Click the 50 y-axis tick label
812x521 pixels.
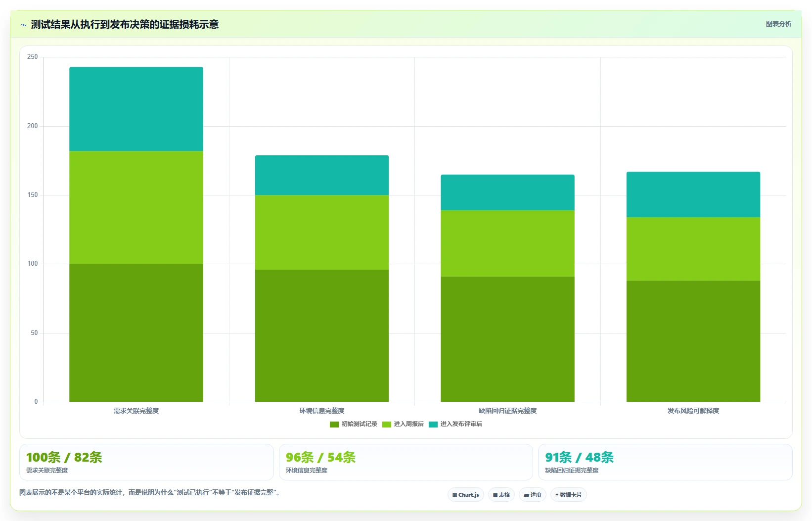click(34, 333)
